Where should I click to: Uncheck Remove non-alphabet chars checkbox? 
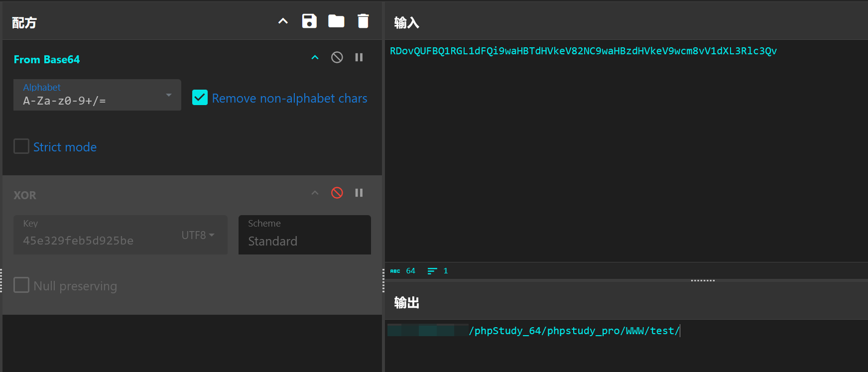200,98
